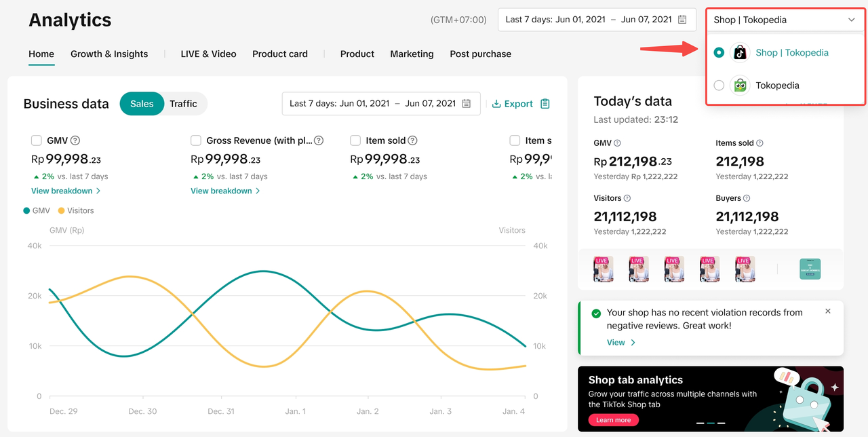Viewport: 868px width, 437px height.
Task: Tick the Gross Revenue checkbox
Action: pyautogui.click(x=196, y=140)
